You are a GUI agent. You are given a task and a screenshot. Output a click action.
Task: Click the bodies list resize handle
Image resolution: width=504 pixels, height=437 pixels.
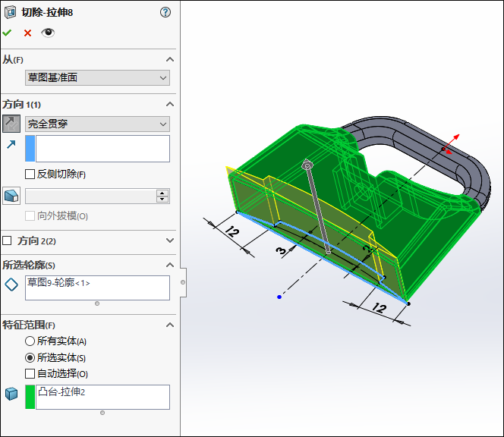[x=102, y=413]
